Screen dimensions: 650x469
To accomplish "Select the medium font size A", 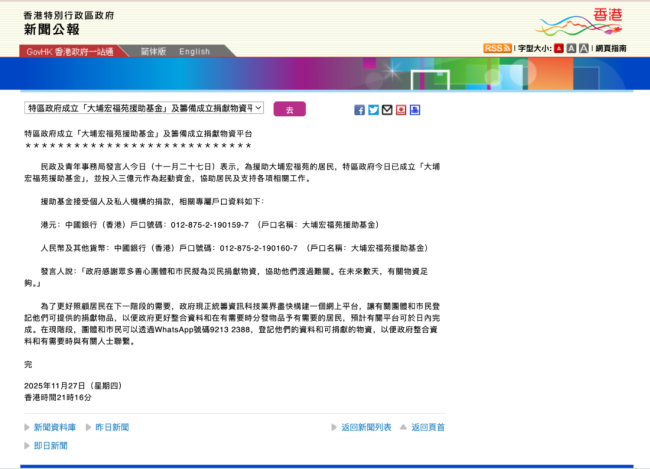I will [x=571, y=48].
